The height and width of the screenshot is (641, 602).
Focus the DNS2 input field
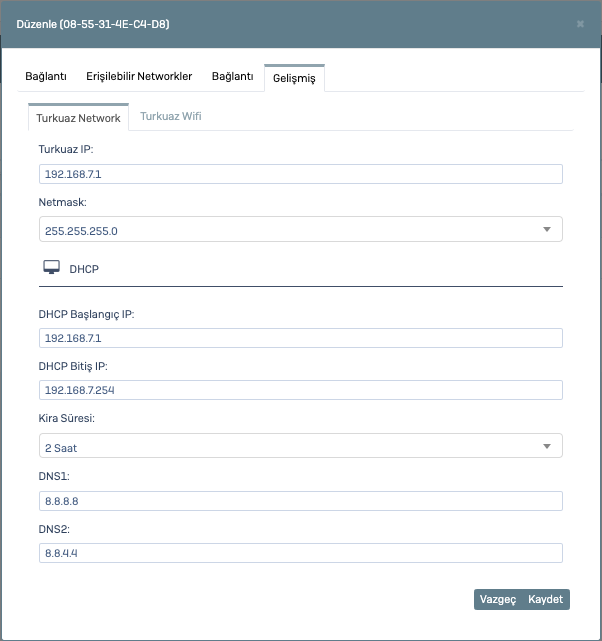[x=301, y=553]
